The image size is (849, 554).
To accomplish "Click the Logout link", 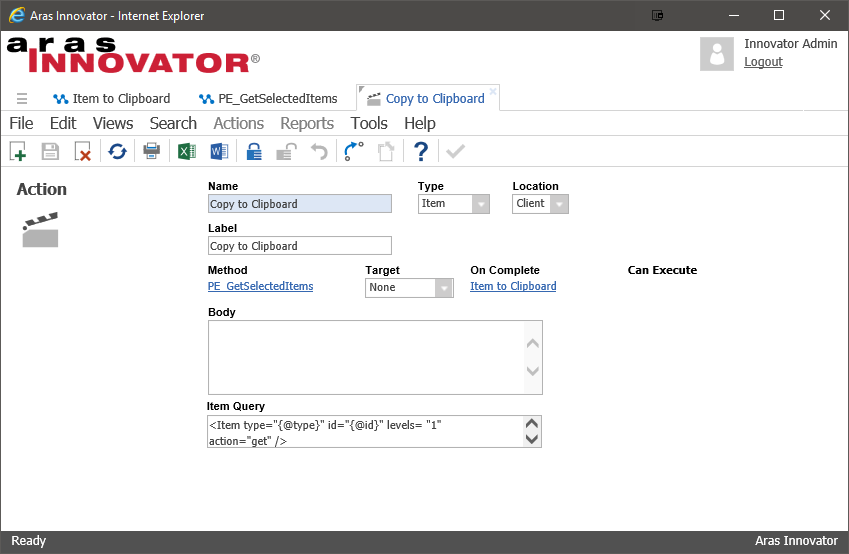I will [x=763, y=62].
